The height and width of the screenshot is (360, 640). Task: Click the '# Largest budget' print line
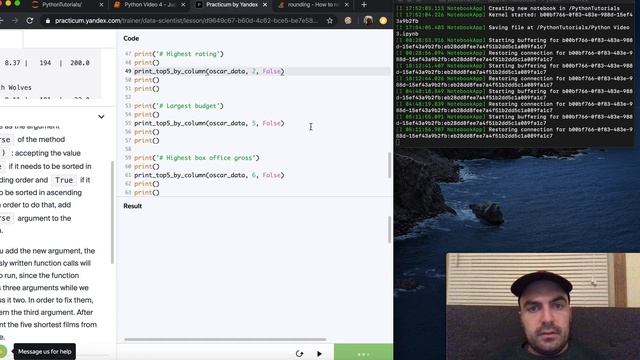tap(179, 106)
